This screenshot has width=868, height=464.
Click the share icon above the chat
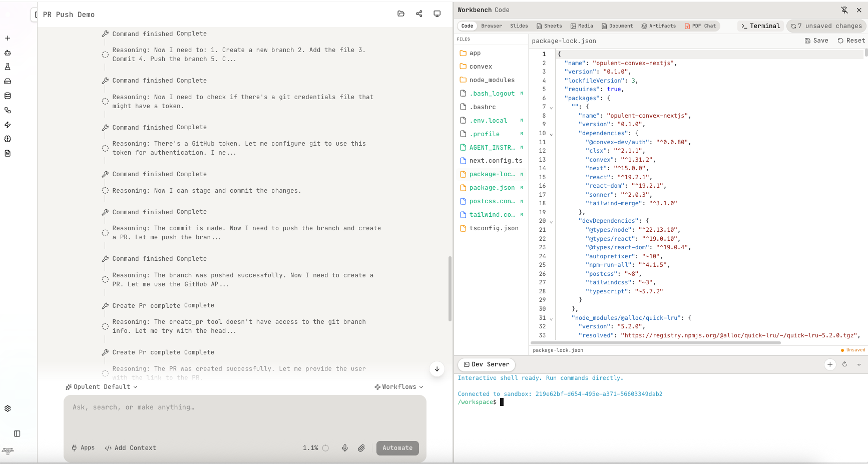(419, 14)
